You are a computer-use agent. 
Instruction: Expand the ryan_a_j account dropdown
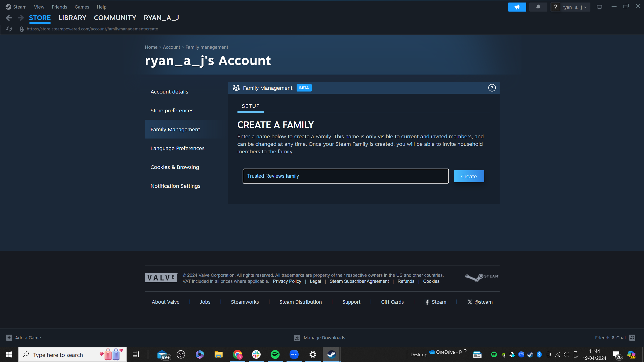coord(575,7)
